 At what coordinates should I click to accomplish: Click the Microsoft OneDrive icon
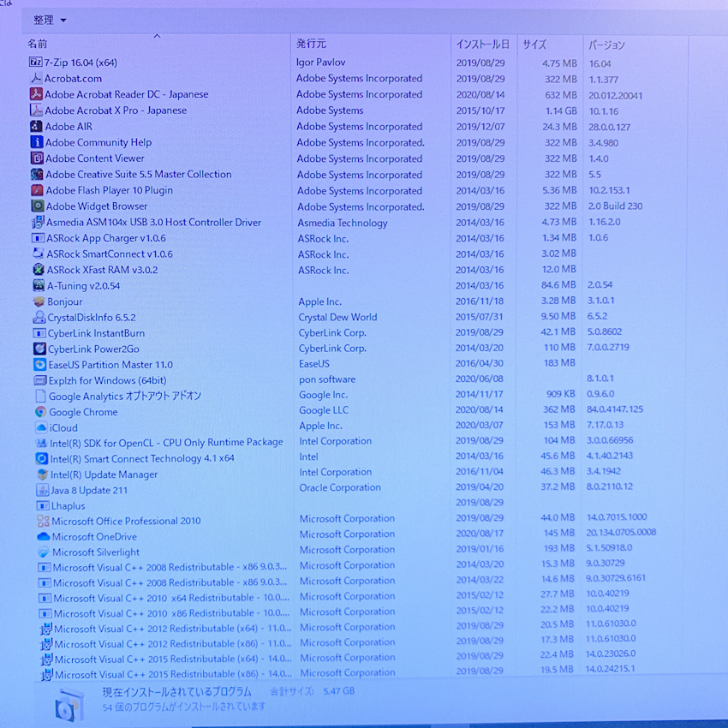click(x=43, y=537)
